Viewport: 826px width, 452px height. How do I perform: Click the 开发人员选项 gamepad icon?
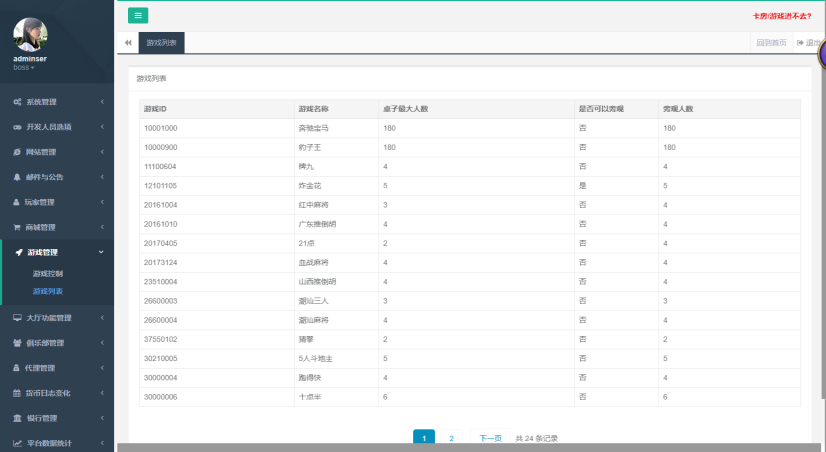[x=17, y=127]
